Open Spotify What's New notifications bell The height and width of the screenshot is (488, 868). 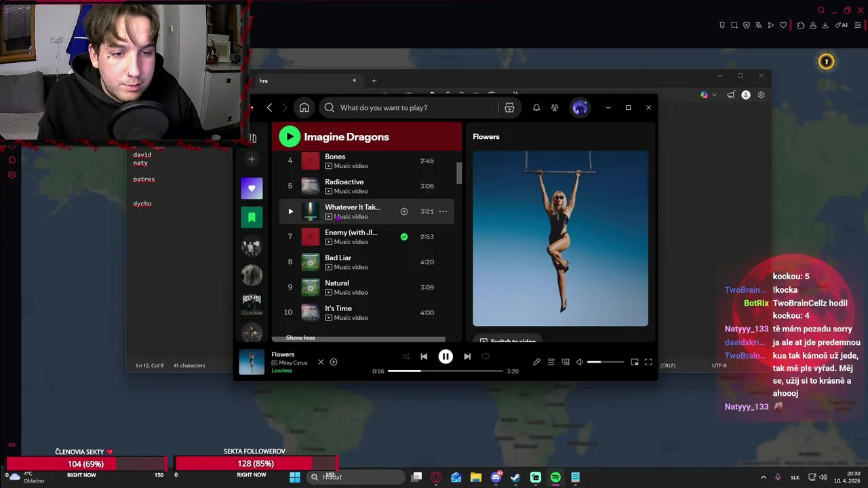click(x=536, y=108)
